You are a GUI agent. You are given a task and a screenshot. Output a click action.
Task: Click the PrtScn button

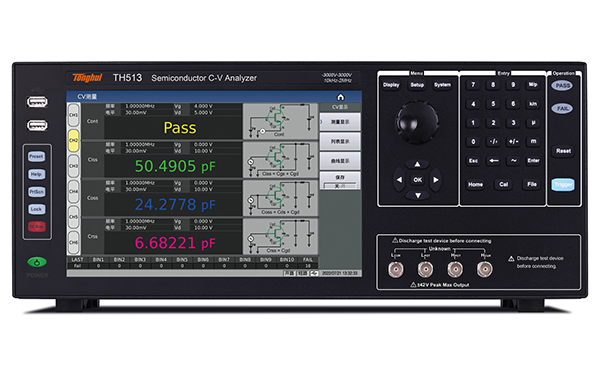pyautogui.click(x=36, y=192)
